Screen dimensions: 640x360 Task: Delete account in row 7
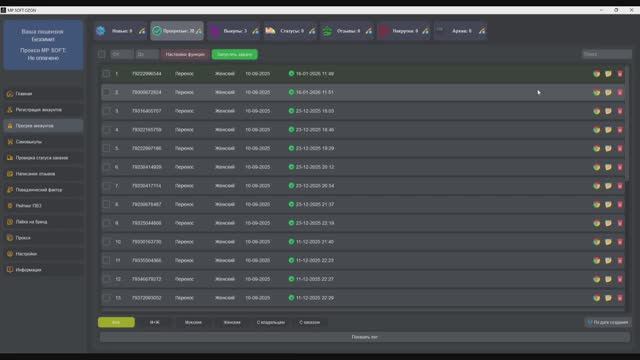tap(620, 186)
